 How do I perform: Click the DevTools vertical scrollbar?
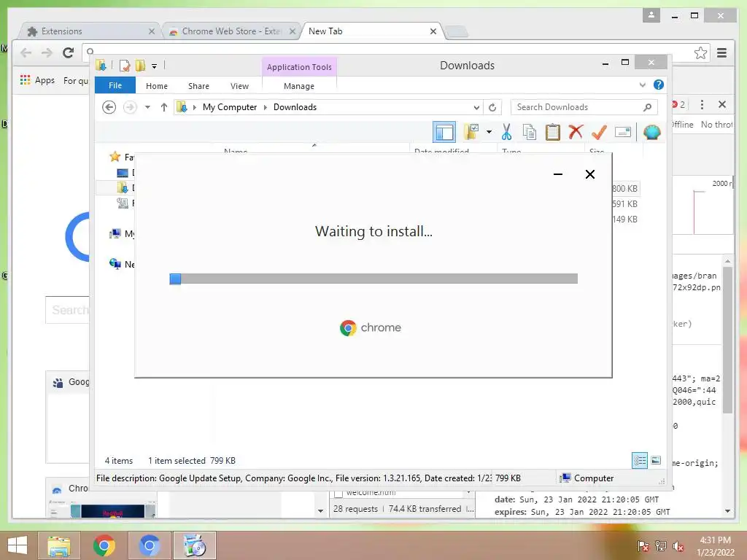click(x=727, y=338)
